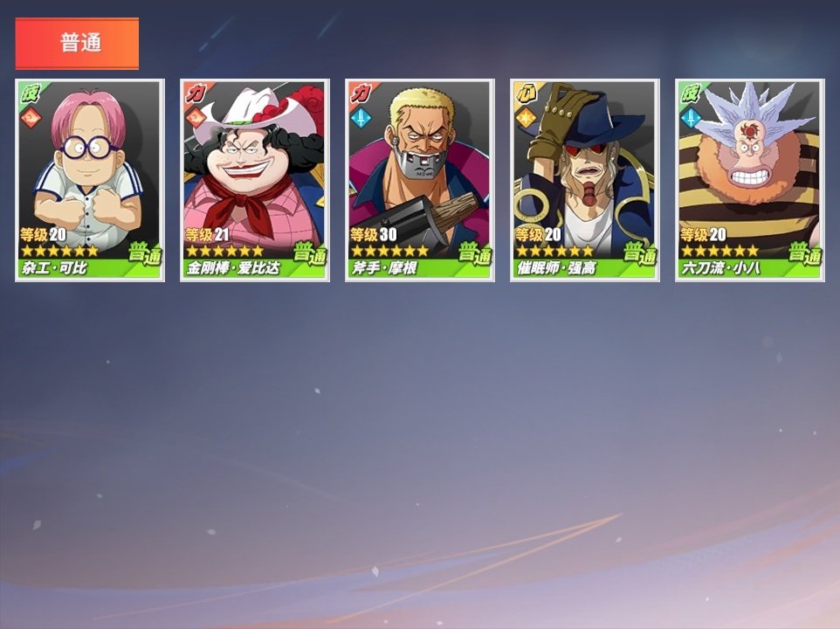Select the red 普通 tab
The height and width of the screenshot is (629, 840).
pos(77,44)
